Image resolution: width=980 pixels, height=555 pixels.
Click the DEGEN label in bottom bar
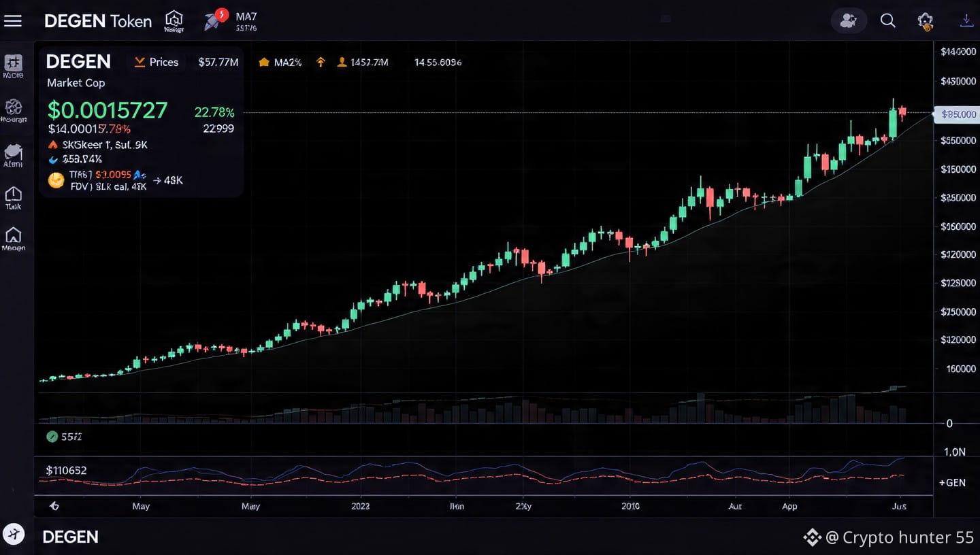pyautogui.click(x=71, y=537)
